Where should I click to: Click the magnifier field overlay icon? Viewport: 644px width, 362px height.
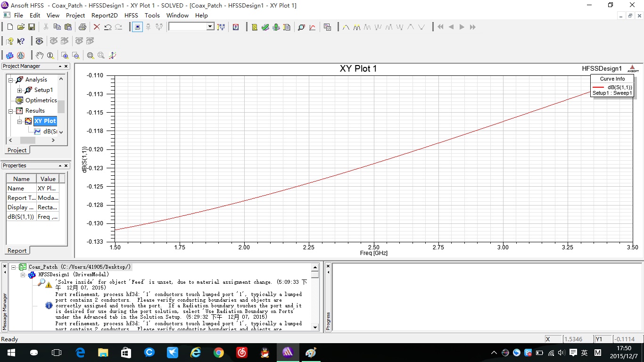(302, 27)
